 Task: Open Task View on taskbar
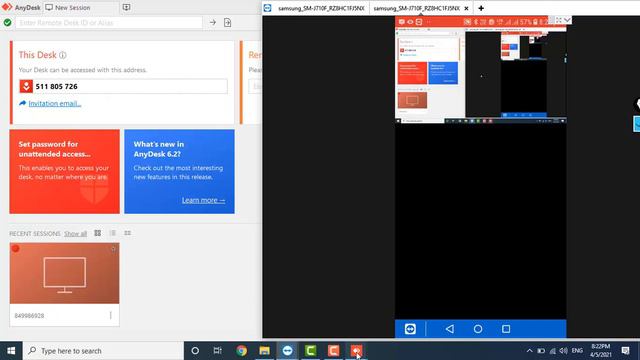pos(218,351)
